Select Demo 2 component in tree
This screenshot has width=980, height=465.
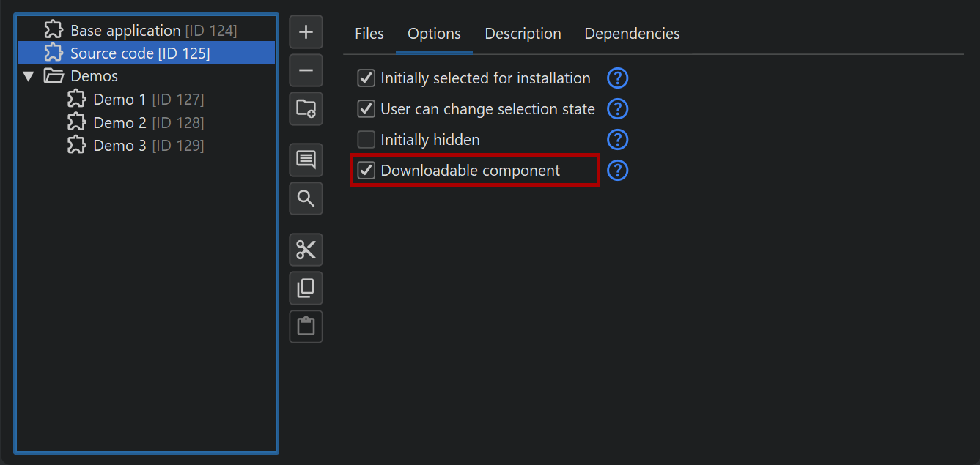pyautogui.click(x=120, y=122)
